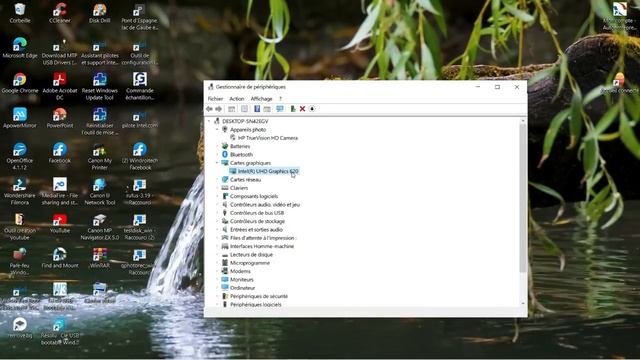Select the Contrôleurs de stockage row
Viewport: 640px width, 360px height.
(253, 221)
